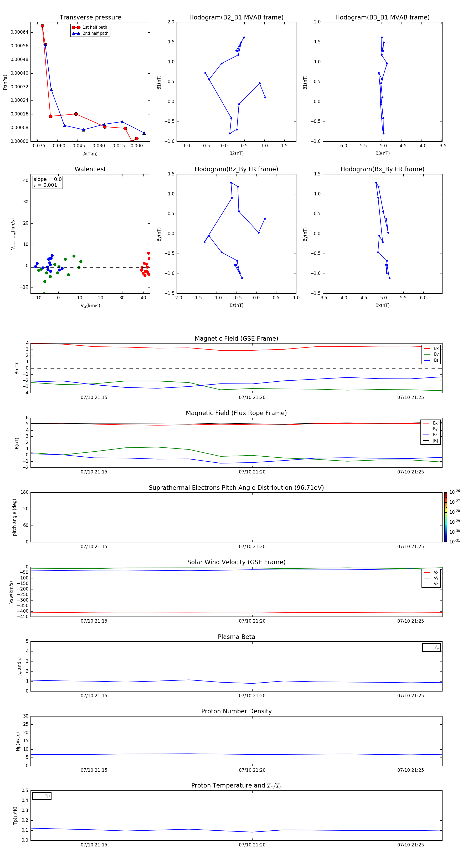Screen dimensions: 473x868
Task: Select the Bz legend entry in GSE magnetic plot
Action: [x=431, y=360]
